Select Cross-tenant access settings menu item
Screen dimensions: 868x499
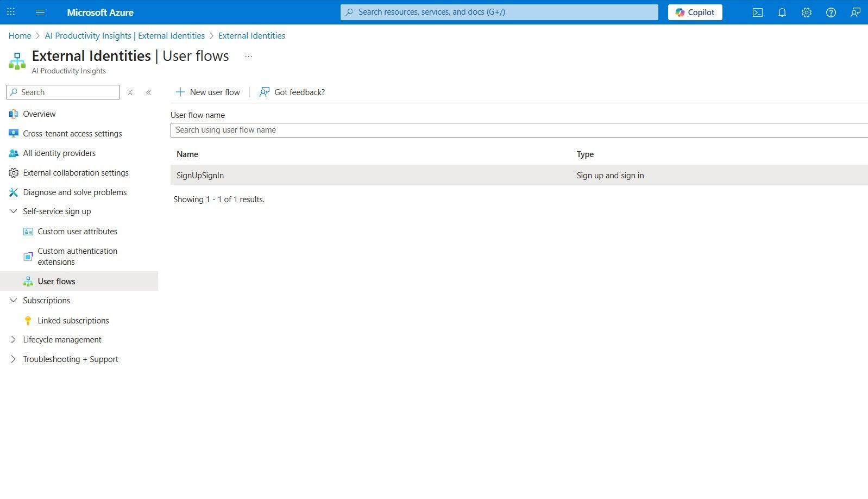(x=72, y=134)
